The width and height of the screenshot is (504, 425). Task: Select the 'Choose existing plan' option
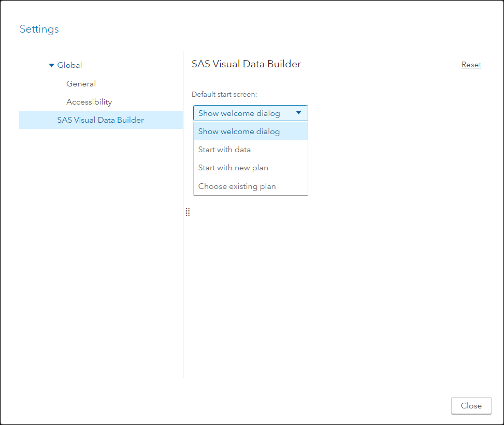[x=237, y=186]
